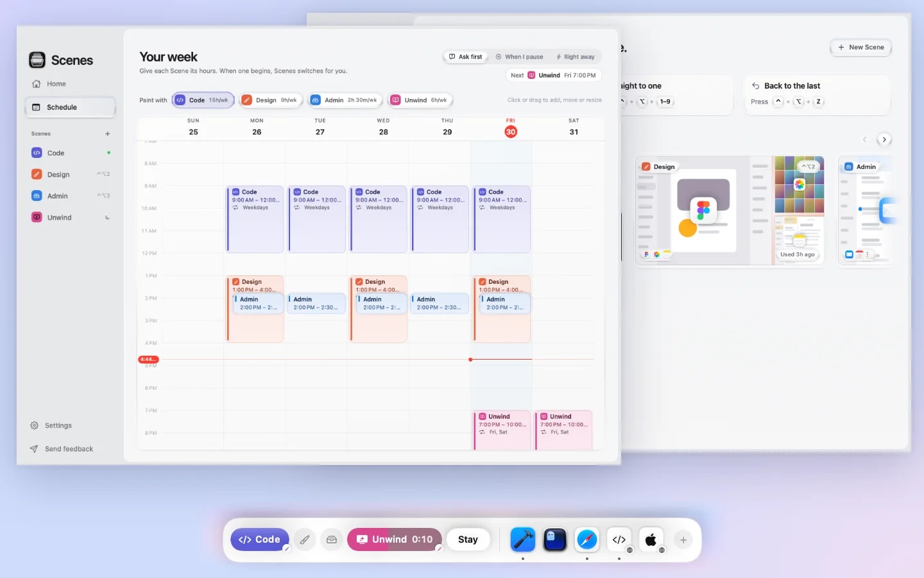The image size is (924, 578).
Task: Go to previous scene cards in back window
Action: [x=864, y=140]
